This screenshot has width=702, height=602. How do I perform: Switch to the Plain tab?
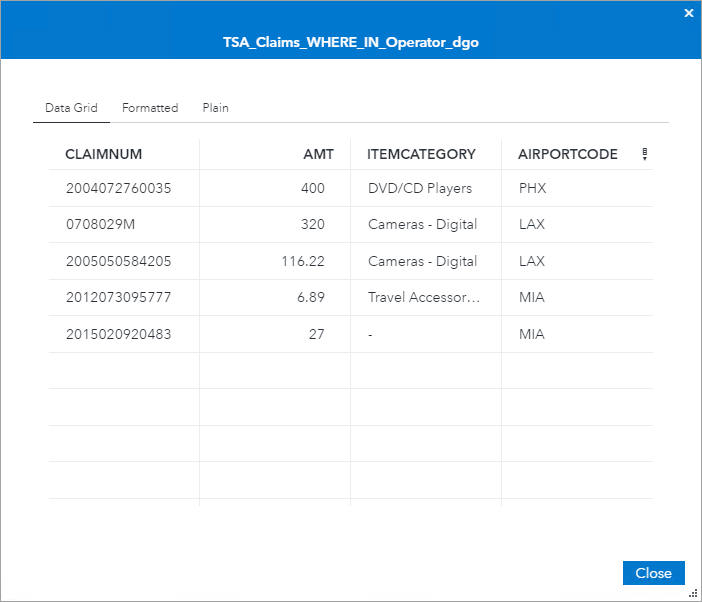click(215, 108)
